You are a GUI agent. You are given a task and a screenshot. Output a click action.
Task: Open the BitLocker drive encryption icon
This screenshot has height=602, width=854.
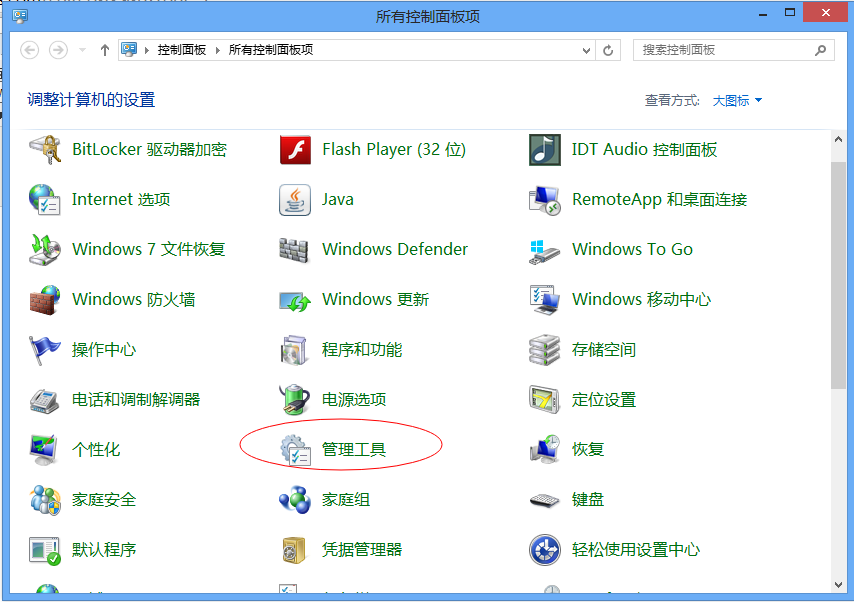[x=45, y=150]
